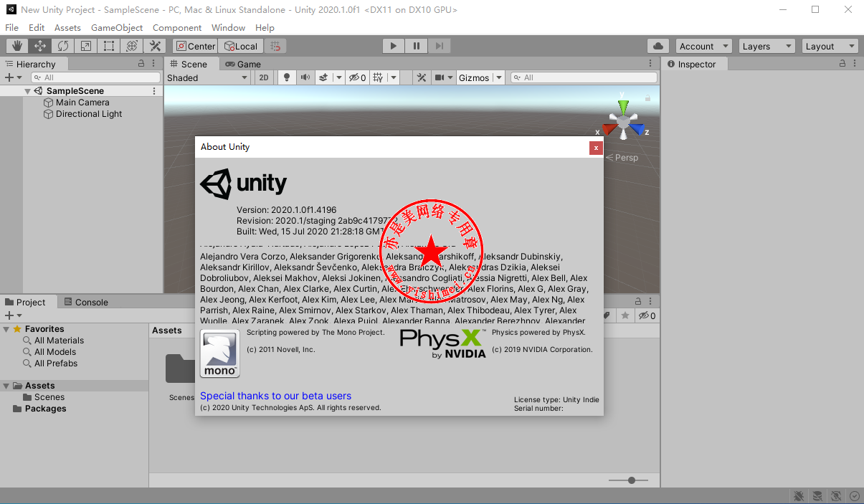864x504 pixels.
Task: Click the green Y axis gizmo cone
Action: tap(624, 107)
